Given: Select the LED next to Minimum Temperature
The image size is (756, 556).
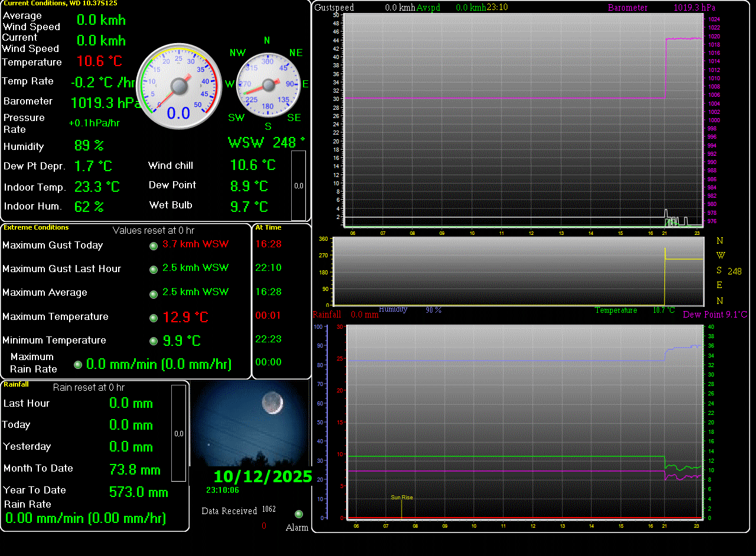Looking at the screenshot, I should pyautogui.click(x=154, y=341).
